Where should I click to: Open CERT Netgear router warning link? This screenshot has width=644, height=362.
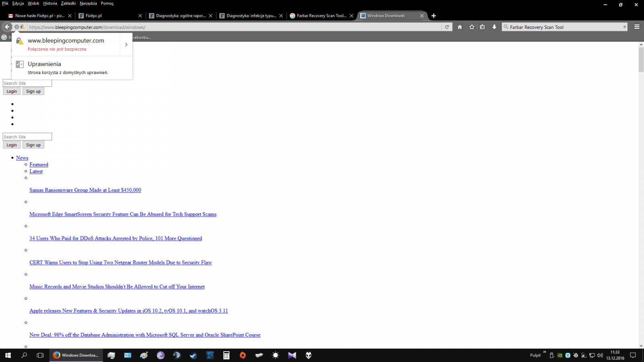tap(120, 262)
